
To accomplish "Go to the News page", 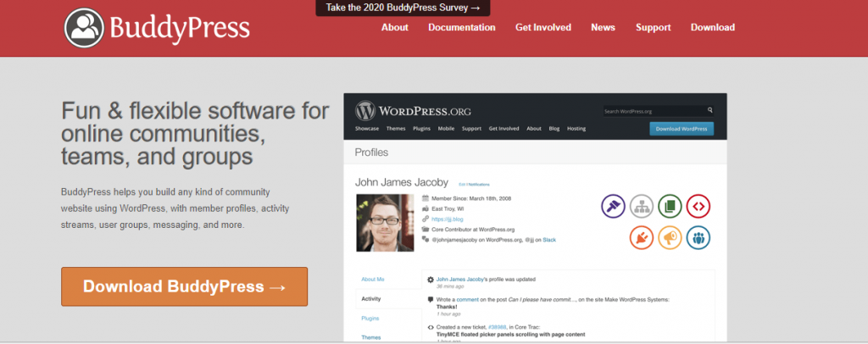I will (603, 27).
